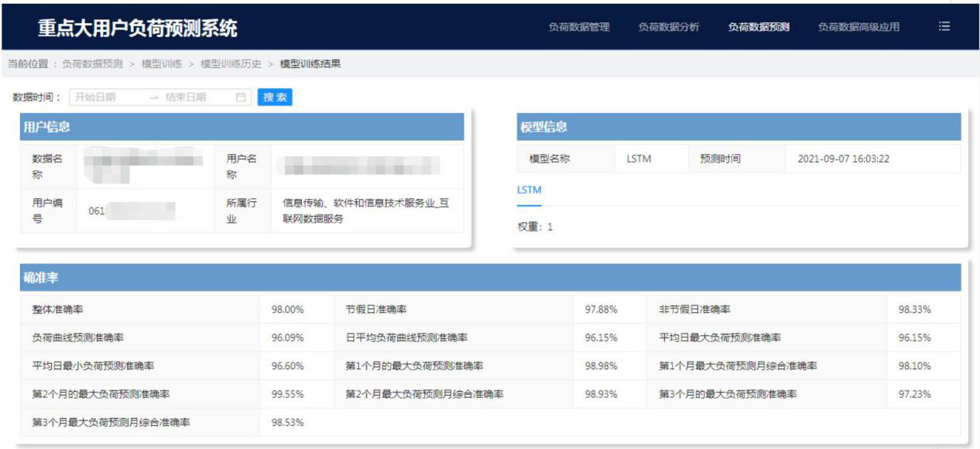Click the 整体准确率 value 98.00%
Viewport: 980px width, 449px height.
[x=287, y=310]
